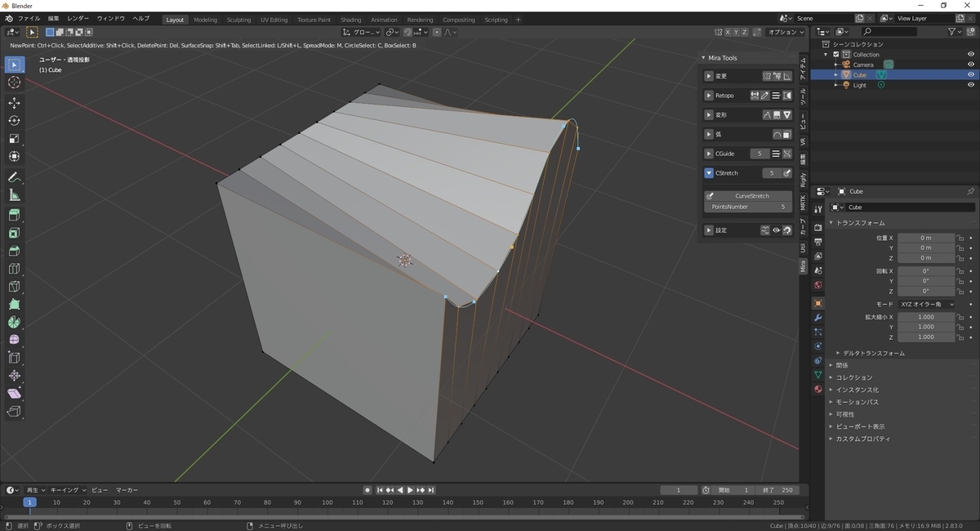The height and width of the screenshot is (531, 980).
Task: Lock the 位置 X value
Action: [960, 238]
